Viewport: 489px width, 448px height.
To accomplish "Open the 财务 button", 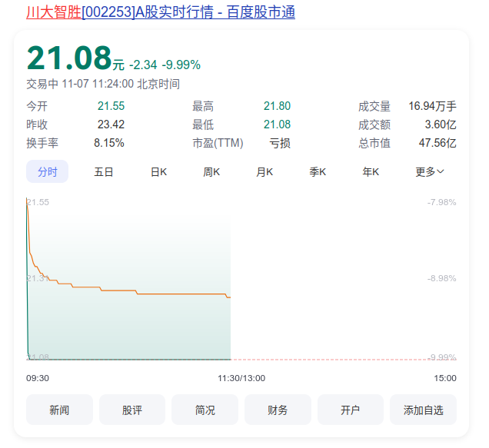I will (x=278, y=410).
